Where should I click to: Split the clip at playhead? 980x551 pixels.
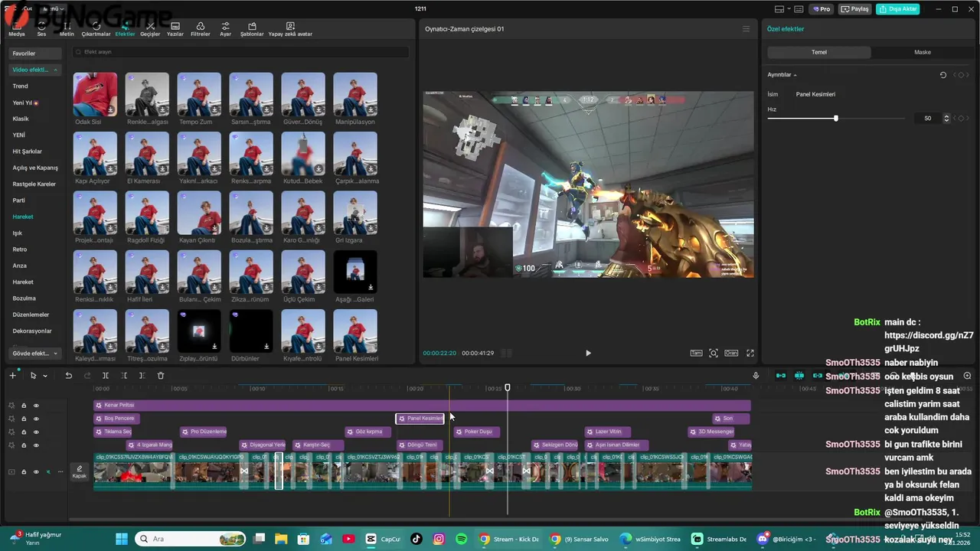pos(106,376)
